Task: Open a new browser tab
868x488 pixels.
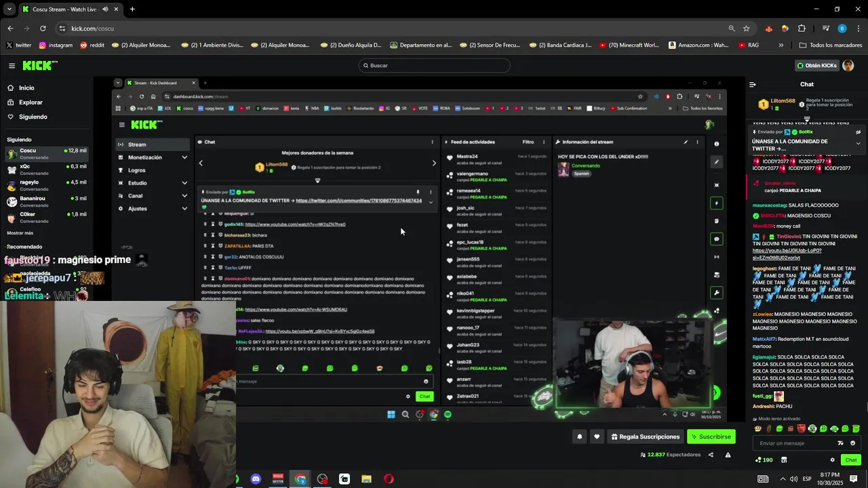Action: tap(132, 9)
